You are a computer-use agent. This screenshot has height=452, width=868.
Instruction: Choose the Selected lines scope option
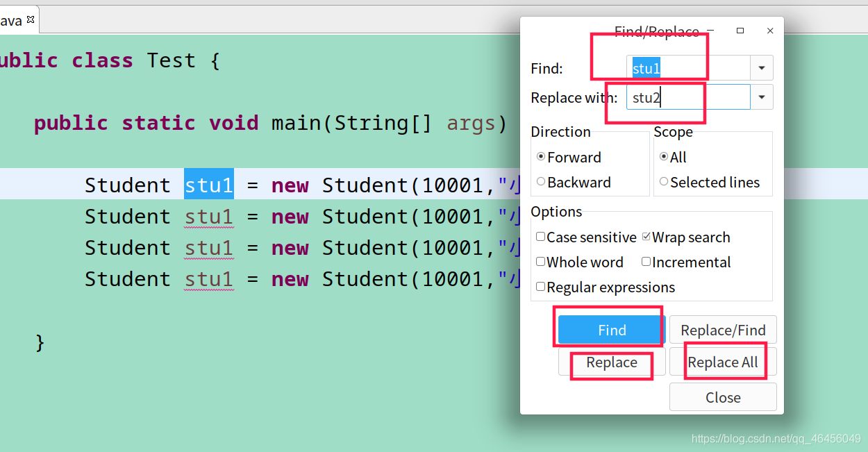664,182
